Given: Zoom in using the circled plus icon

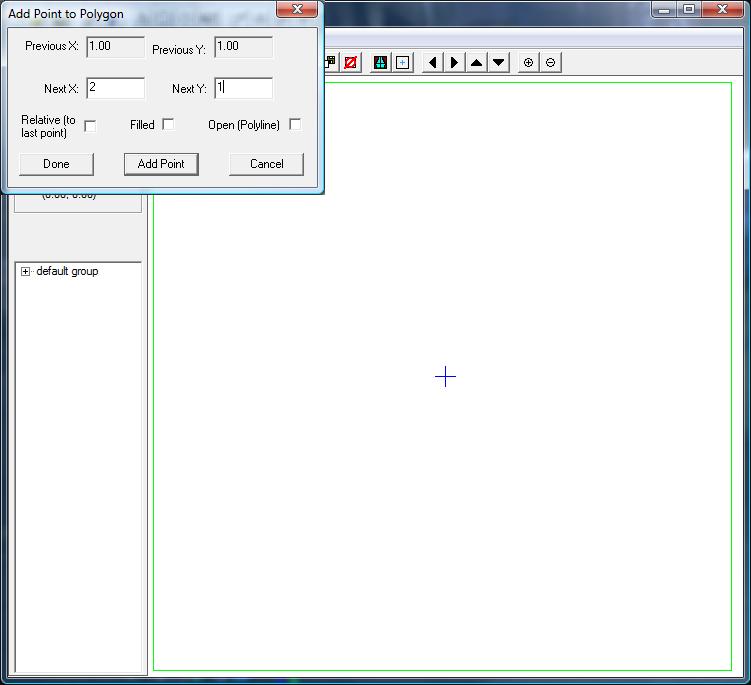Looking at the screenshot, I should [529, 62].
